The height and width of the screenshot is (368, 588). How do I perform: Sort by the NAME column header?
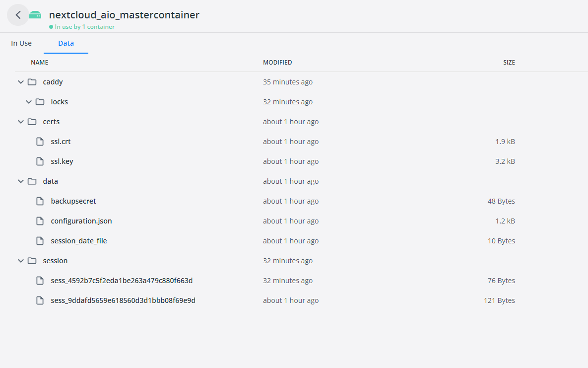(x=39, y=63)
